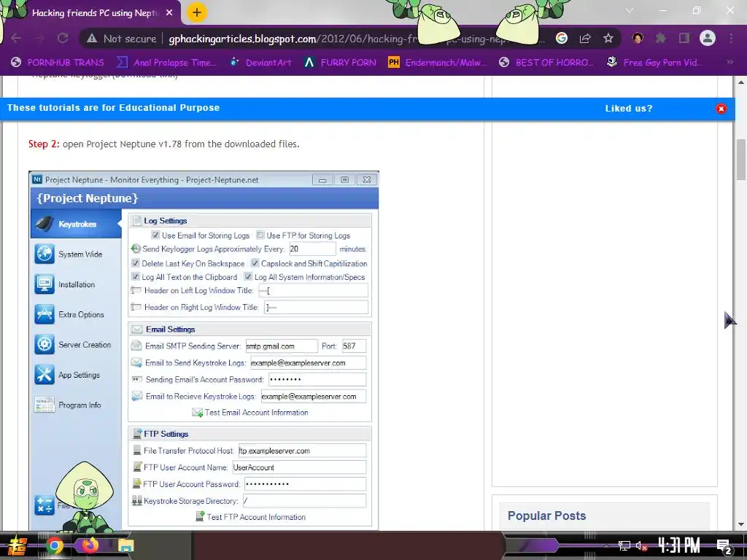Screen dimensions: 747x560
Task: Open Chrome from the taskbar
Action: 54,545
